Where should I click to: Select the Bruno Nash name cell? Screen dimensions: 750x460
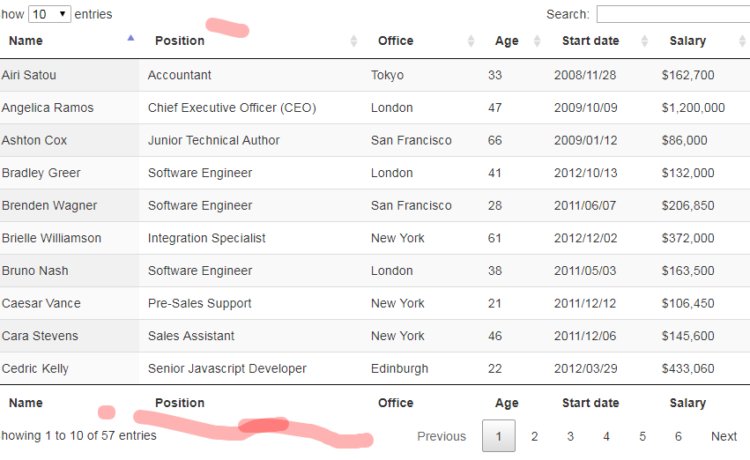click(x=69, y=271)
